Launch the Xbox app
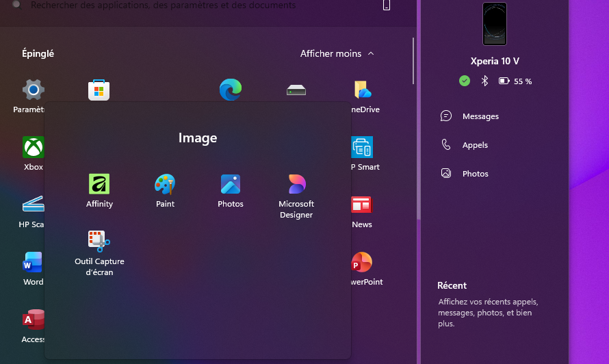This screenshot has width=609, height=364. click(x=34, y=153)
